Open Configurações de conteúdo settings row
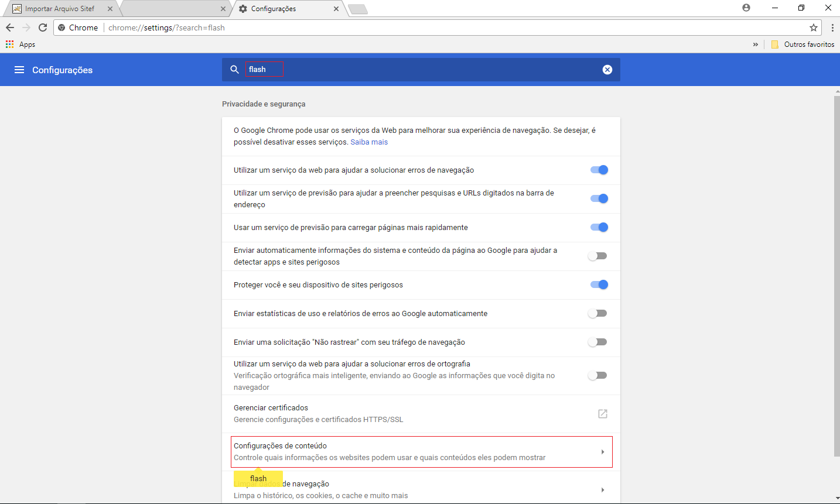Image resolution: width=840 pixels, height=504 pixels. pos(421,452)
